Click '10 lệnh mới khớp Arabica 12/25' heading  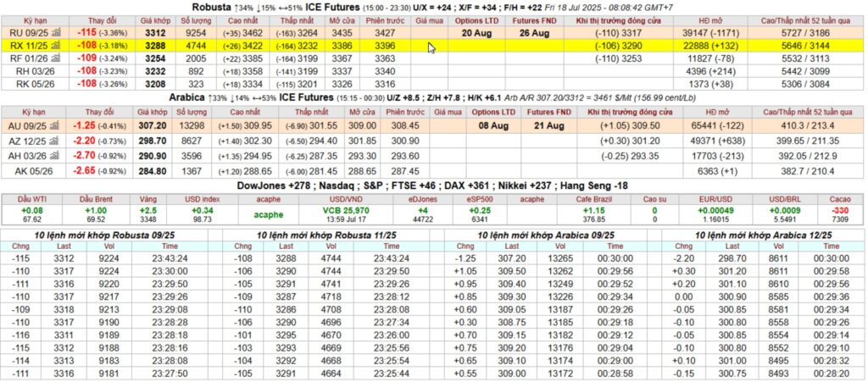click(759, 234)
